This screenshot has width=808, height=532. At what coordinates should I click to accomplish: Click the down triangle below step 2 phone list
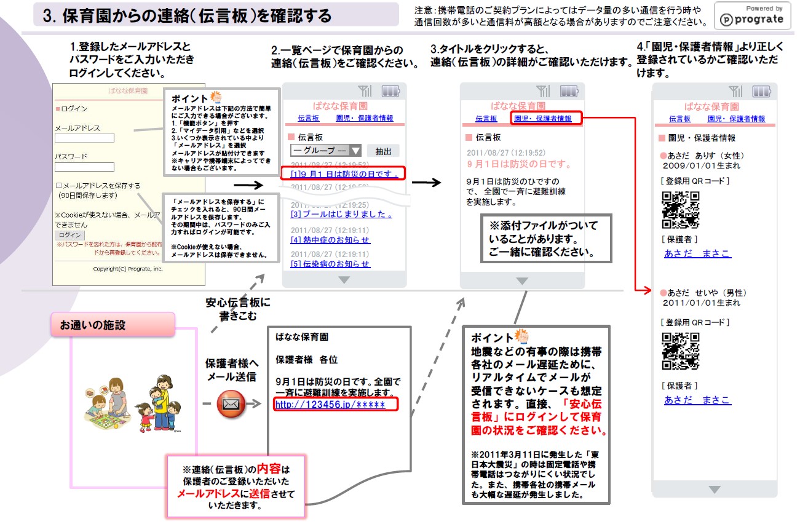(x=344, y=280)
